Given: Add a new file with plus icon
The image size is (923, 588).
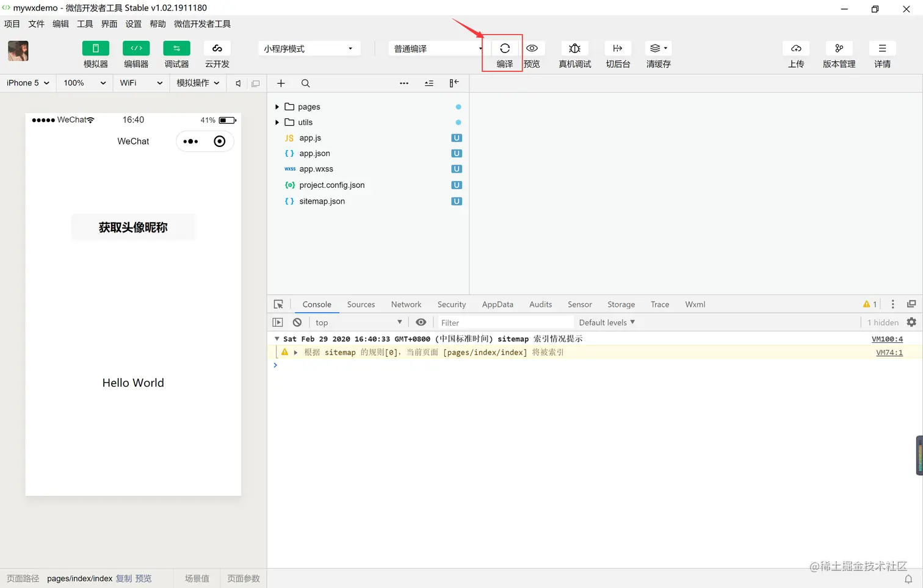Looking at the screenshot, I should tap(281, 84).
